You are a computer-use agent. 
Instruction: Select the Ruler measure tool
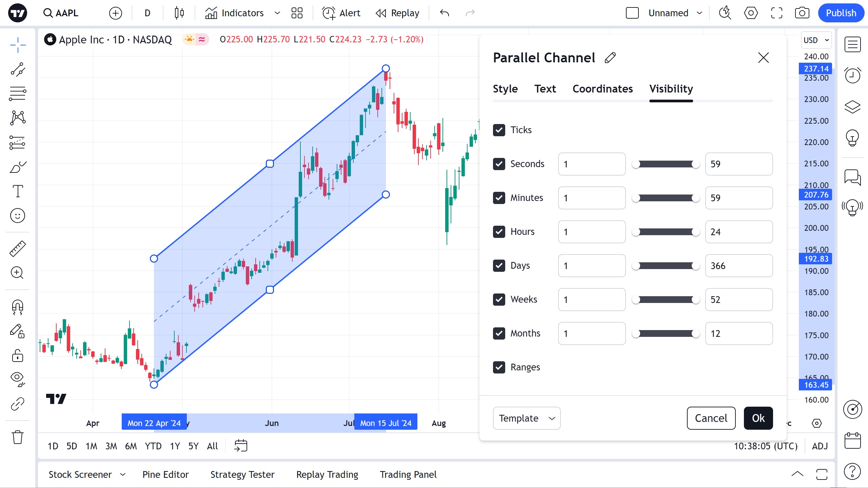coord(17,248)
